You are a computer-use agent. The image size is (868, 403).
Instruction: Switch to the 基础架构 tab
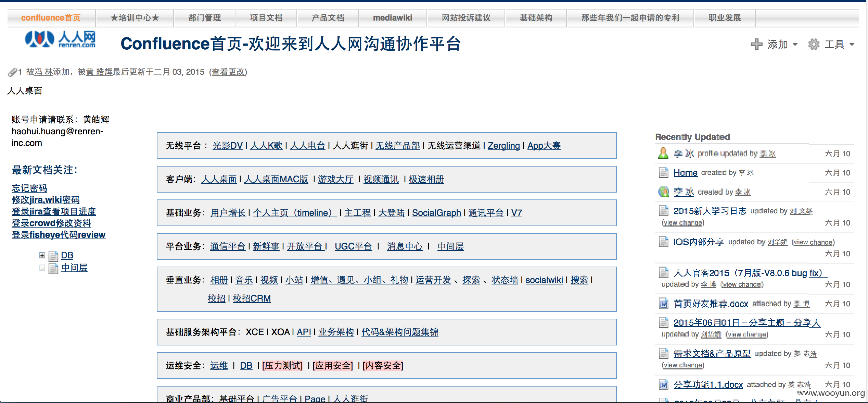536,18
